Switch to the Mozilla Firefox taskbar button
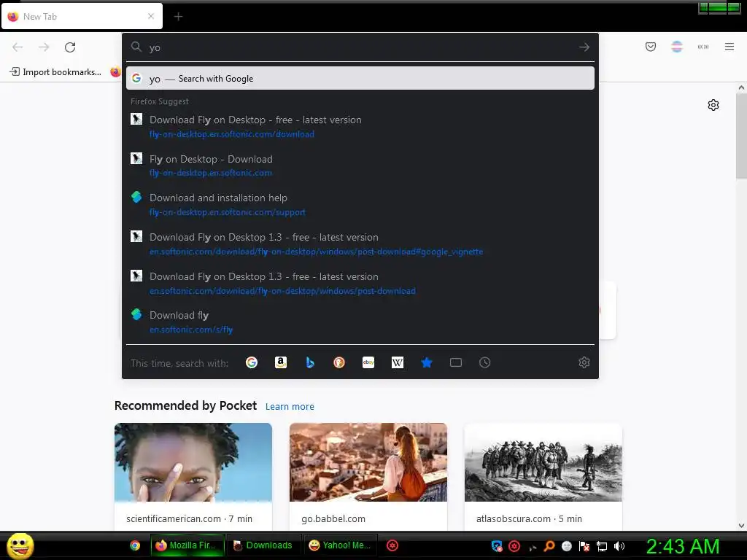This screenshot has height=560, width=747. pyautogui.click(x=187, y=545)
